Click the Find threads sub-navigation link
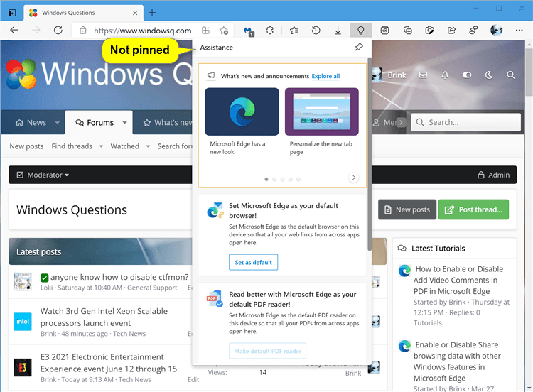The height and width of the screenshot is (392, 533). pyautogui.click(x=72, y=146)
